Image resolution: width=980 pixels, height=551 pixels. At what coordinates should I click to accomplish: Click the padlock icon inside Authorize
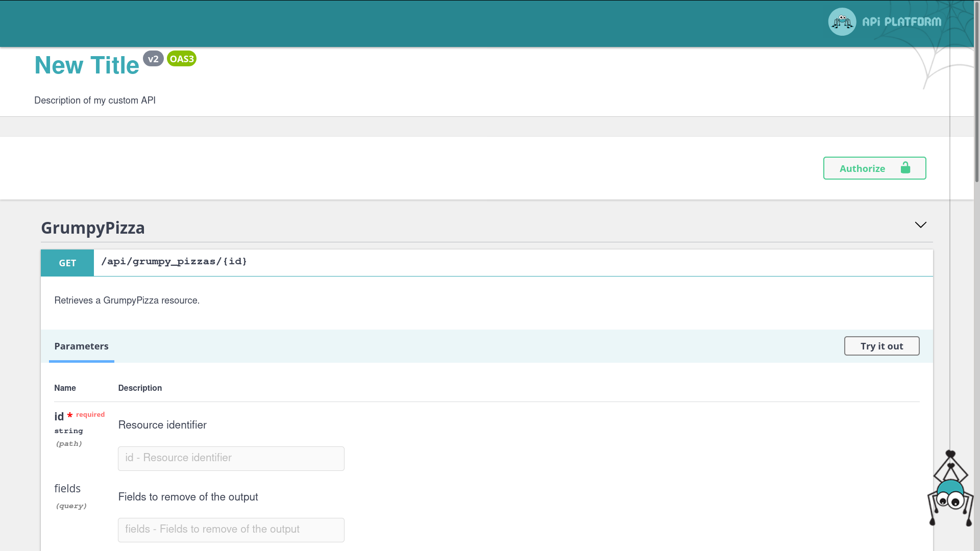tap(905, 168)
